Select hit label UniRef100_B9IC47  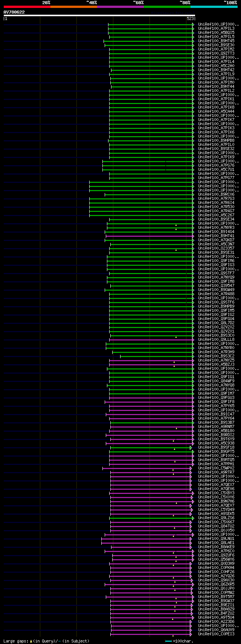point(216,414)
